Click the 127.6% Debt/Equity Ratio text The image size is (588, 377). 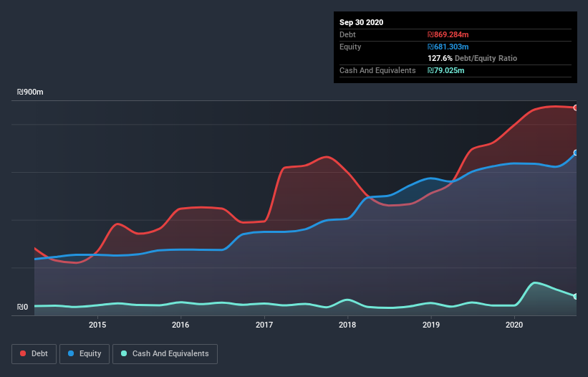coord(472,58)
